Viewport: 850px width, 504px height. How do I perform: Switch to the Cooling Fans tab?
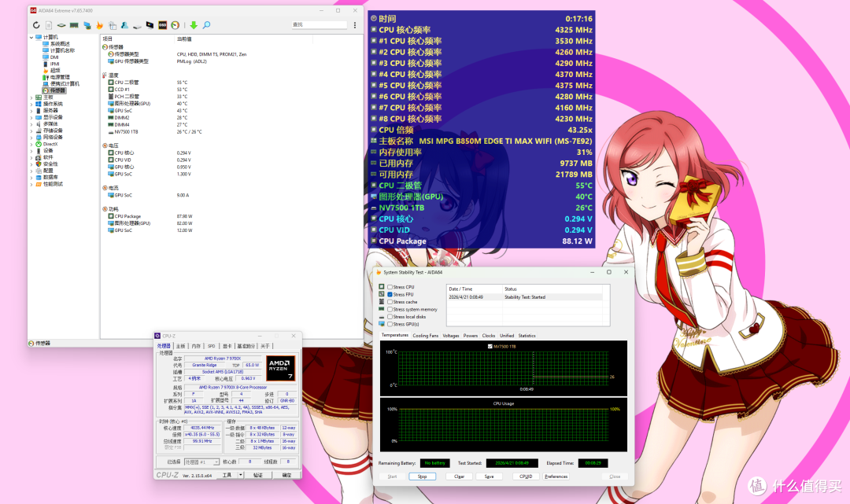[x=426, y=336]
